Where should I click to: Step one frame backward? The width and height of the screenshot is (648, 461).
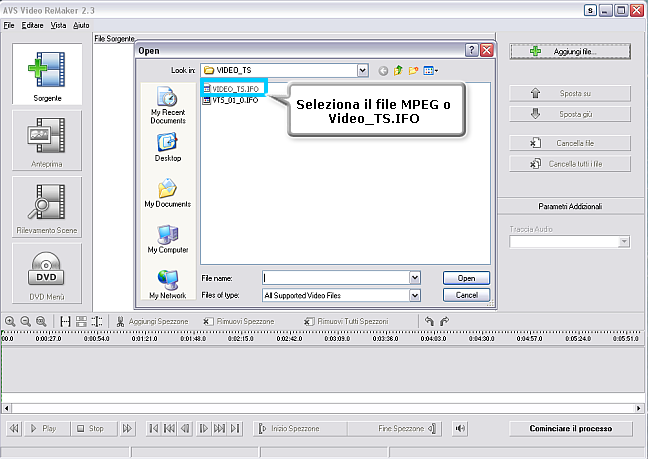(x=185, y=428)
